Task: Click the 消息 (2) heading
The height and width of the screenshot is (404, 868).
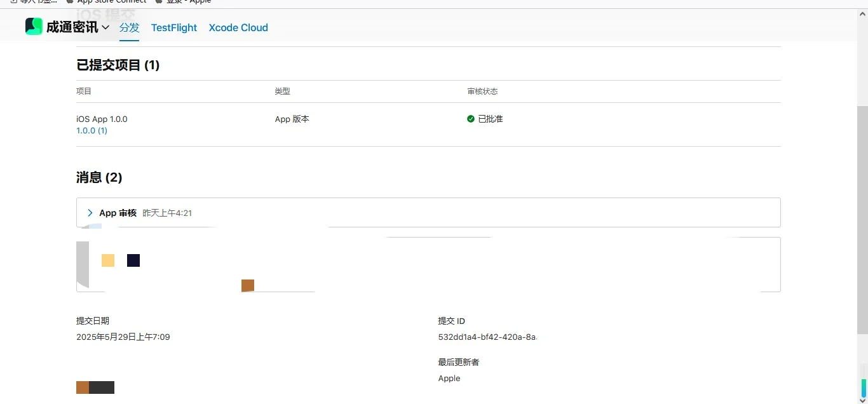Action: (x=99, y=177)
